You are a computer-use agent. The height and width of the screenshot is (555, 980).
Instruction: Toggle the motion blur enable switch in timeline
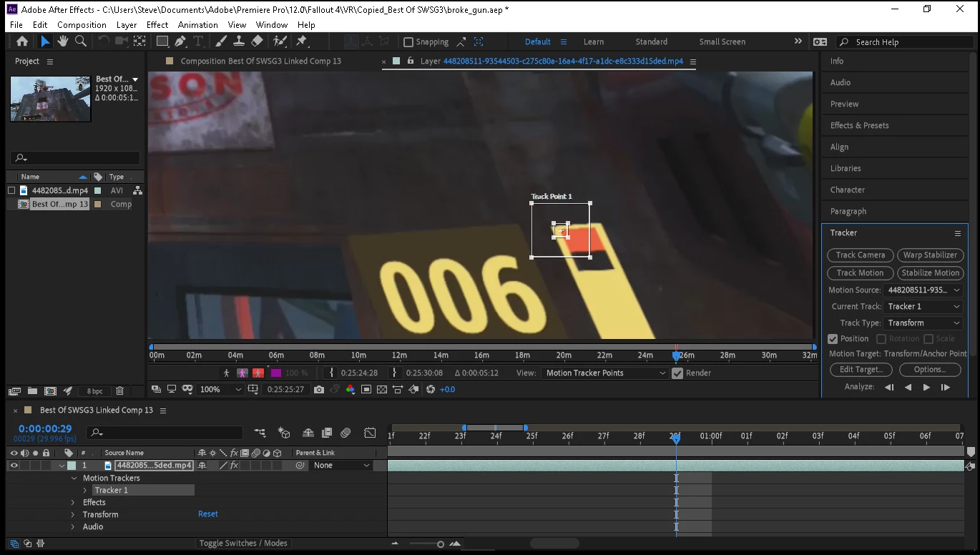point(346,433)
